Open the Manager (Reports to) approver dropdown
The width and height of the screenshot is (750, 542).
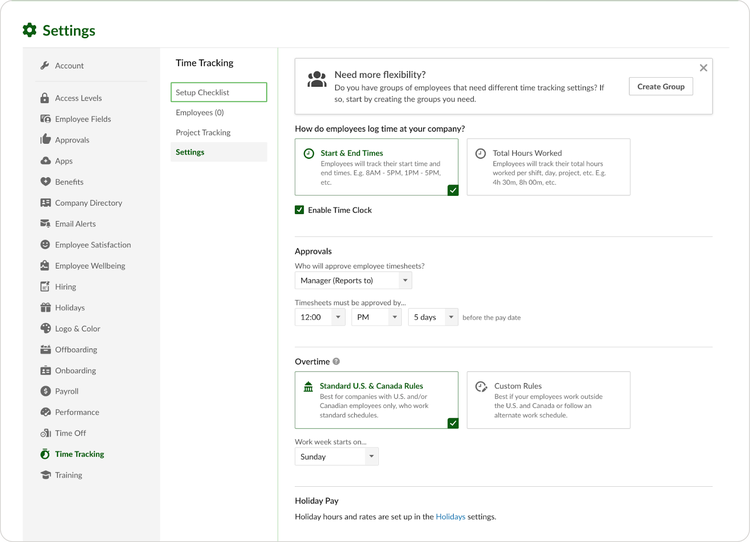353,281
